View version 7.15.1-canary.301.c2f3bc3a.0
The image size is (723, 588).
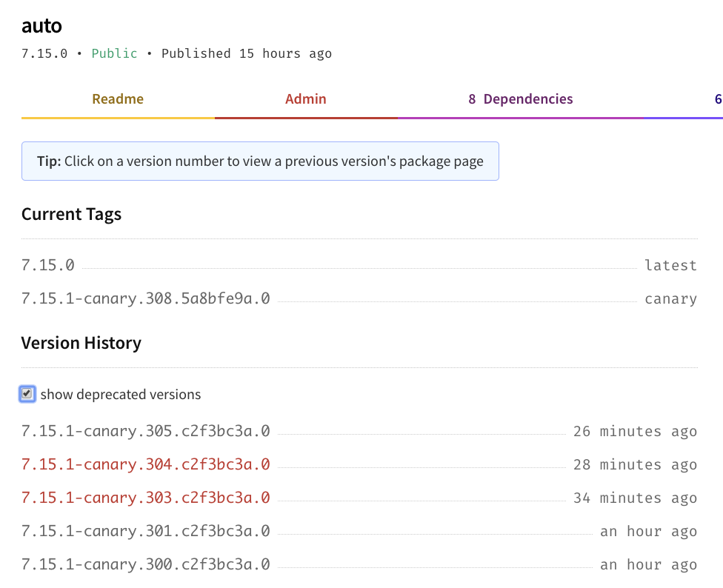(x=145, y=531)
